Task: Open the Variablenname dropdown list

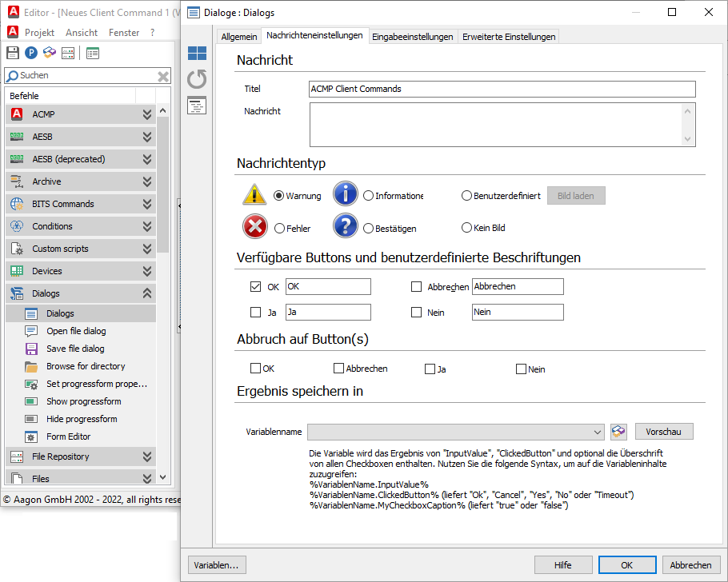Action: (x=598, y=432)
